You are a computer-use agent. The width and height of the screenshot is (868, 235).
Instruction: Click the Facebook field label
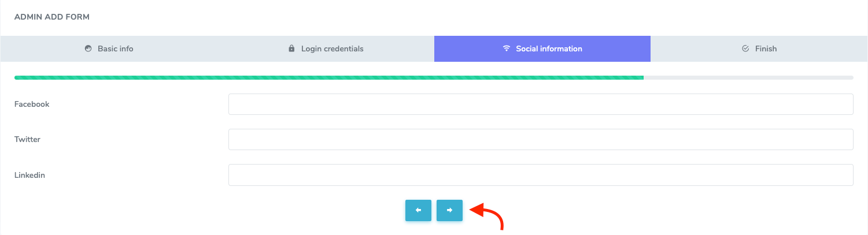[x=32, y=105]
